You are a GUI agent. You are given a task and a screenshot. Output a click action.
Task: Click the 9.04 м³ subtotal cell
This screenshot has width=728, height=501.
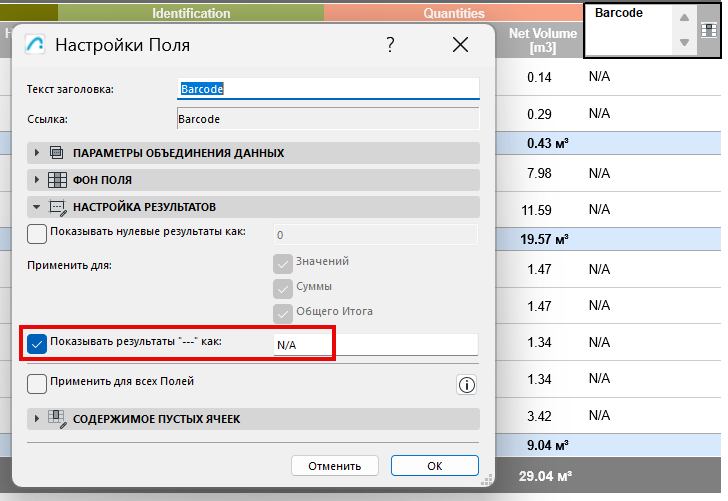coord(547,445)
